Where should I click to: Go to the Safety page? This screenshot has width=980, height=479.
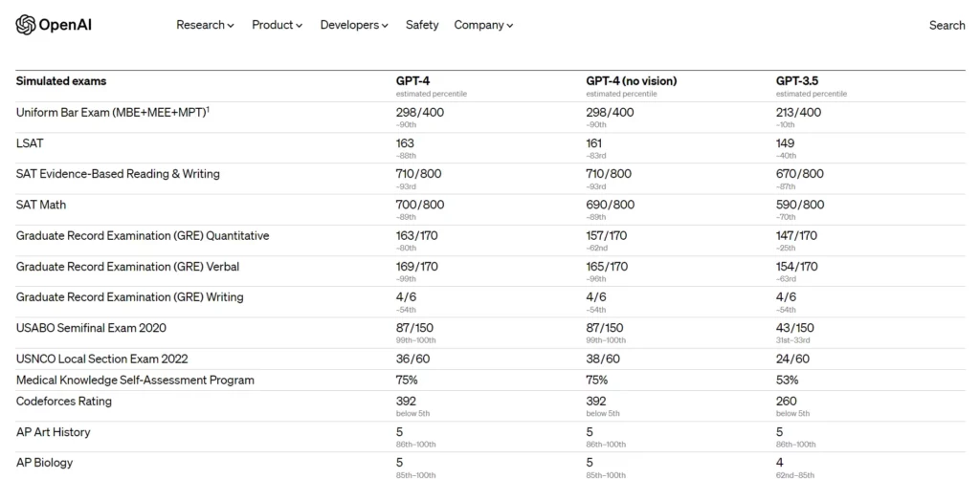422,25
